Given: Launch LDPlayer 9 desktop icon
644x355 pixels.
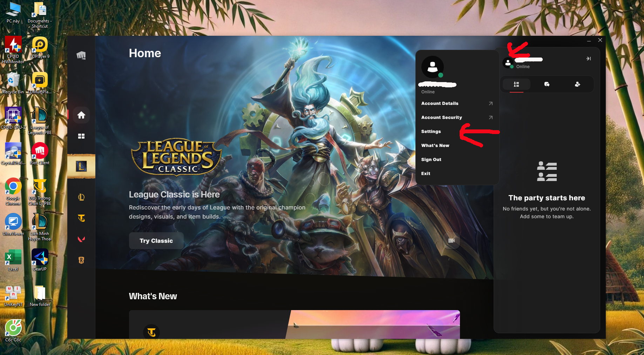Looking at the screenshot, I should [40, 48].
